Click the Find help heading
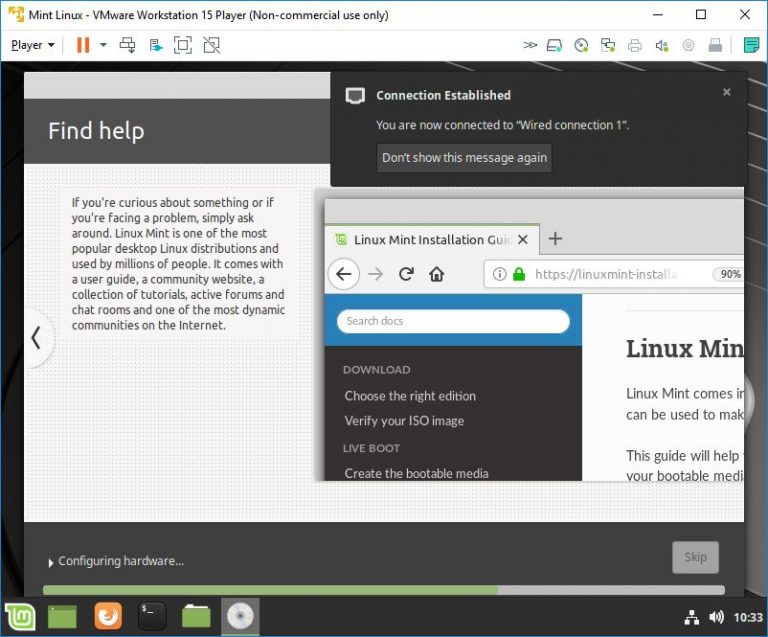 [96, 131]
